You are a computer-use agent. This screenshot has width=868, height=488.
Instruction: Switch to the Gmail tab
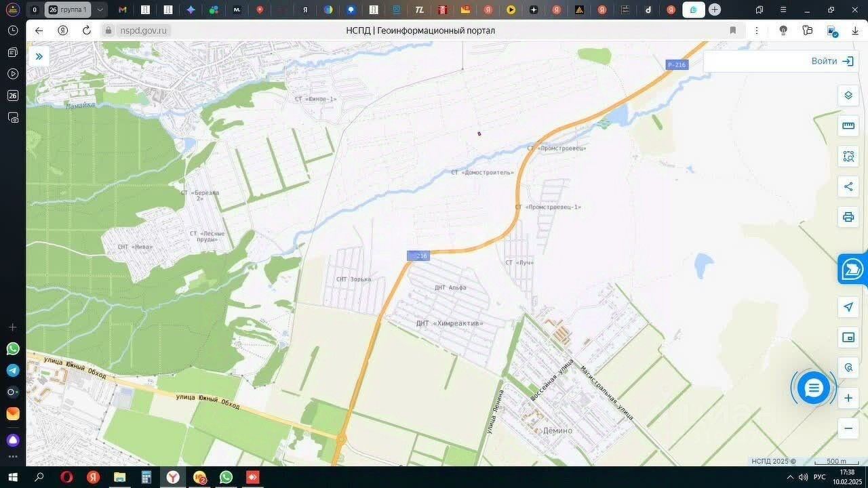coord(122,9)
